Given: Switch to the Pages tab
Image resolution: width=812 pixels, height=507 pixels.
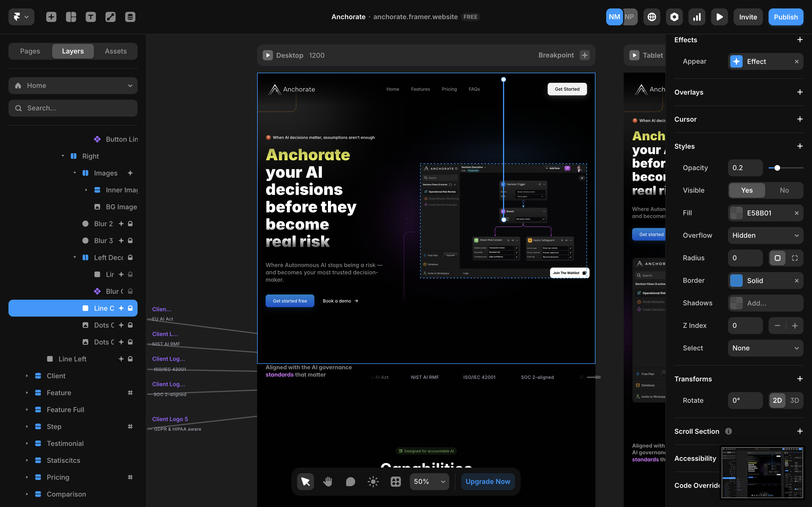Looking at the screenshot, I should click(30, 51).
